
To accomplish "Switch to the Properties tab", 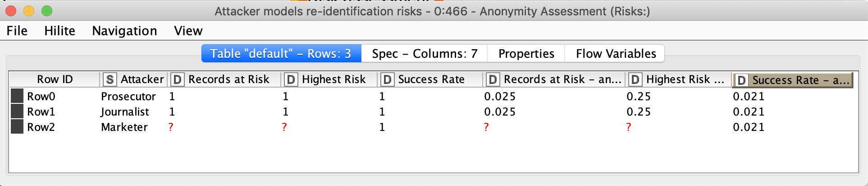I will [526, 54].
